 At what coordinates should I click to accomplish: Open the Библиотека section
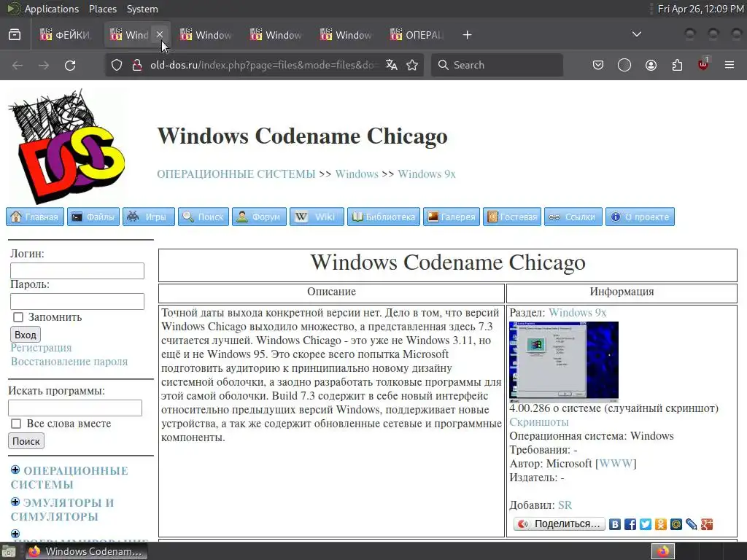384,217
